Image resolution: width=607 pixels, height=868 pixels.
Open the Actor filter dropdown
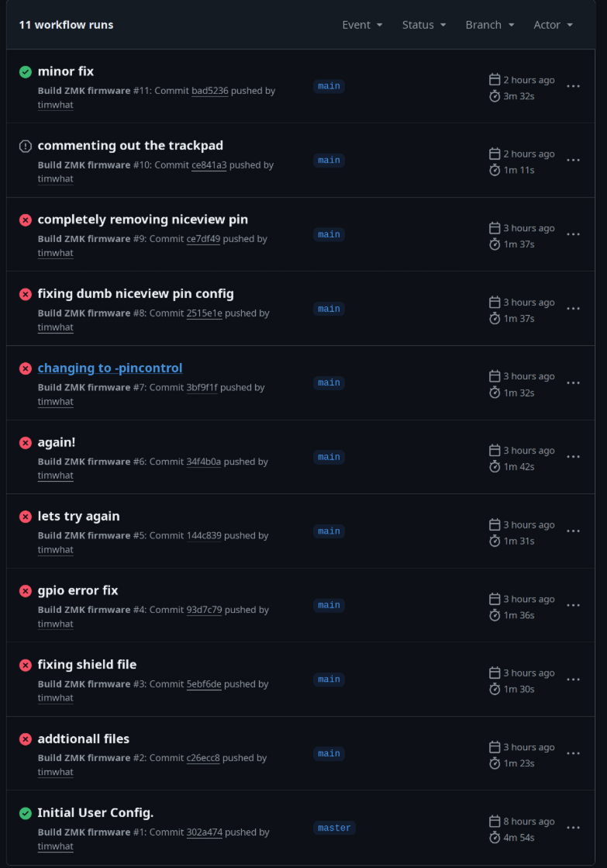pyautogui.click(x=553, y=24)
